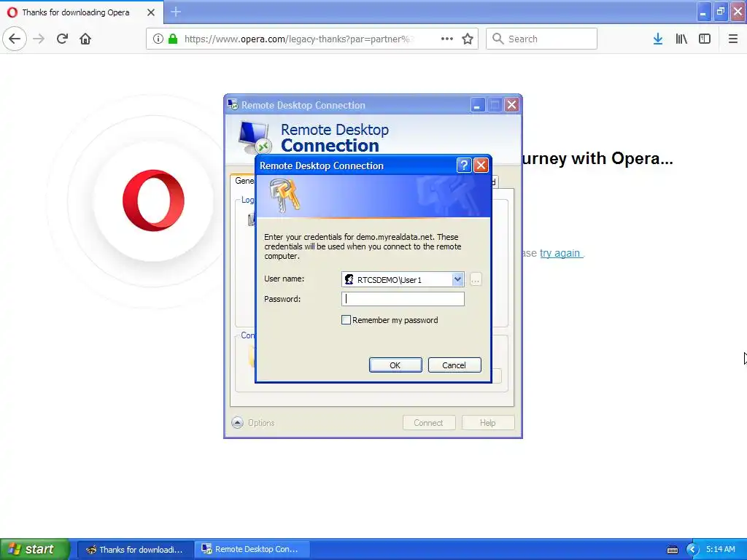
Task: Open the Library icon
Action: coord(681,39)
